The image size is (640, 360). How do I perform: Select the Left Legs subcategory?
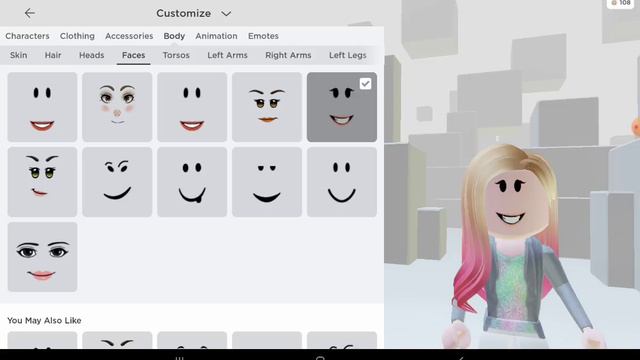348,55
